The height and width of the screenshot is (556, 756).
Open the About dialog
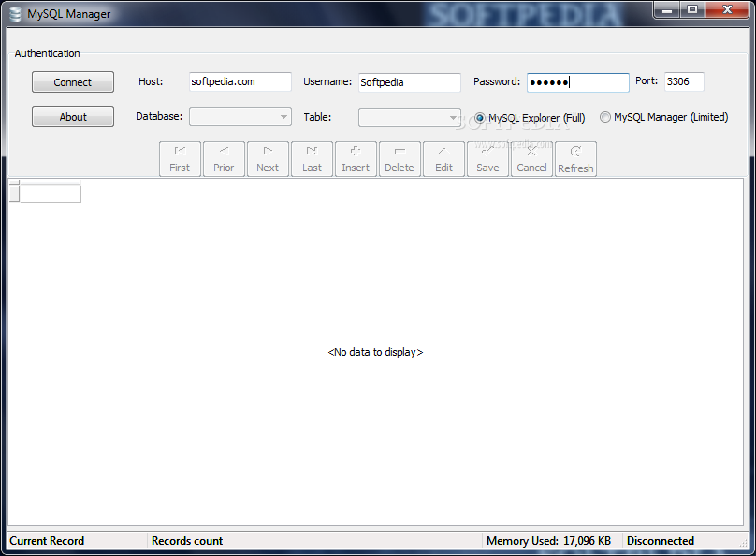(73, 117)
